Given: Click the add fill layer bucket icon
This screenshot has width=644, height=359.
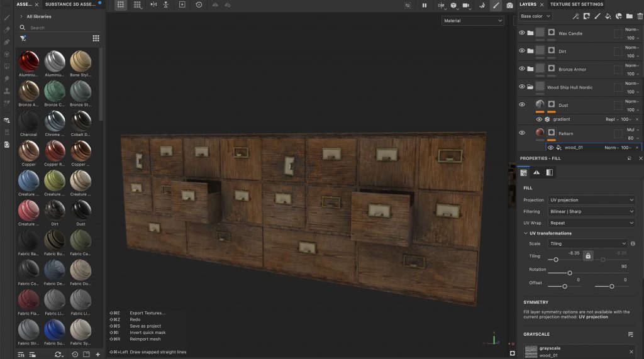Looking at the screenshot, I should tap(609, 16).
